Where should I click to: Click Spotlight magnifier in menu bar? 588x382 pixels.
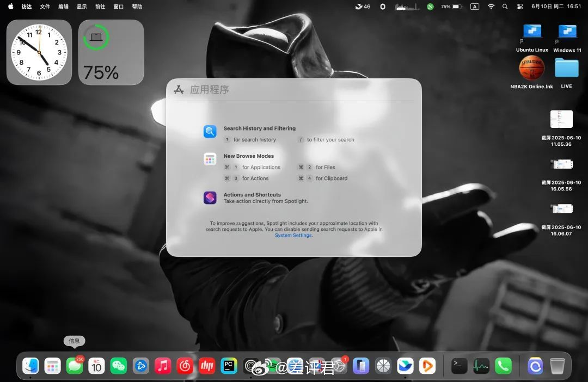click(505, 7)
